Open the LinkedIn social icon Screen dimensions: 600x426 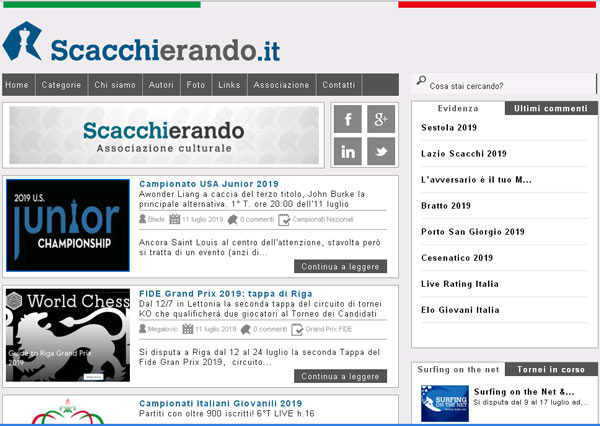click(347, 152)
